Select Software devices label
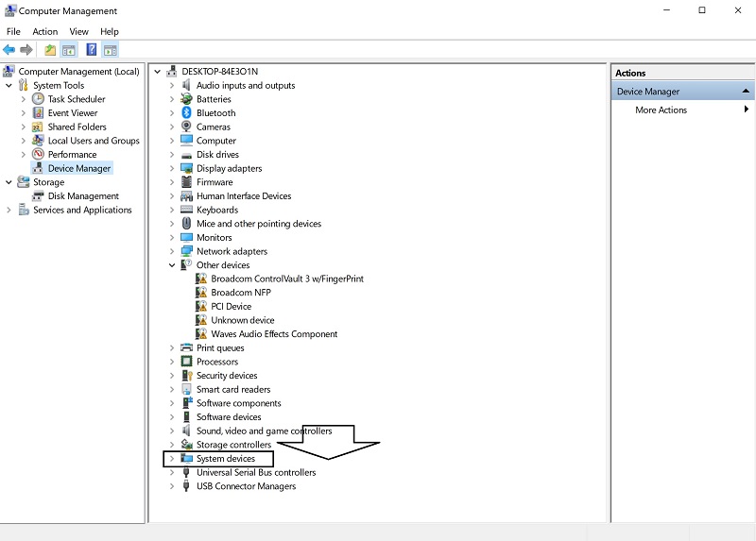 tap(229, 417)
